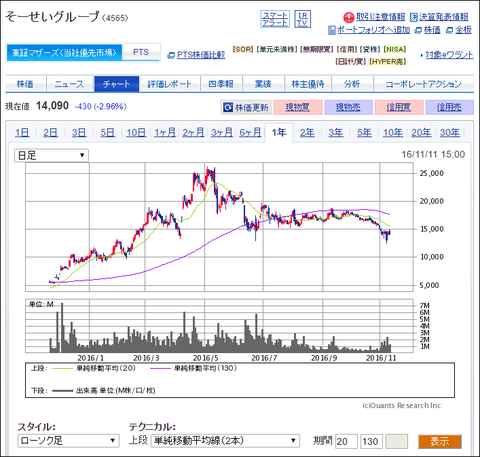Select the 20年 chart period

(421, 133)
